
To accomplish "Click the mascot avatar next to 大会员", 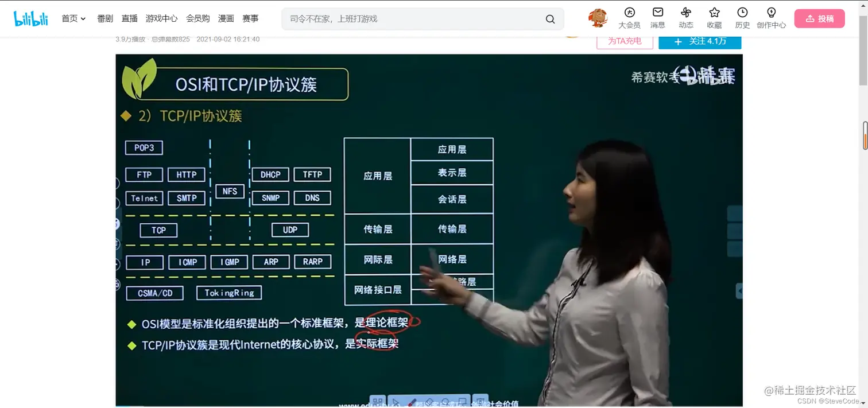I will [597, 18].
